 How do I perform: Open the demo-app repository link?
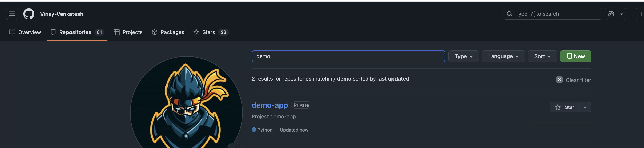pos(270,105)
